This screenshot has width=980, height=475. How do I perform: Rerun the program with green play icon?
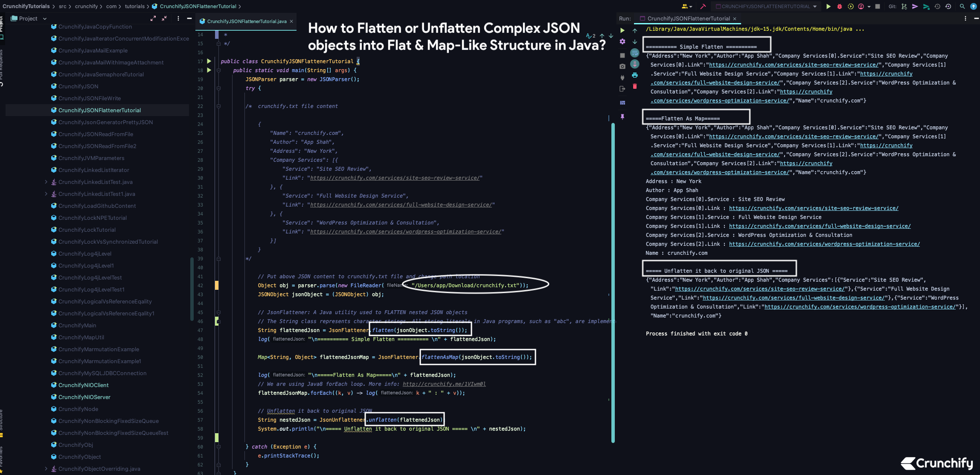tap(622, 30)
